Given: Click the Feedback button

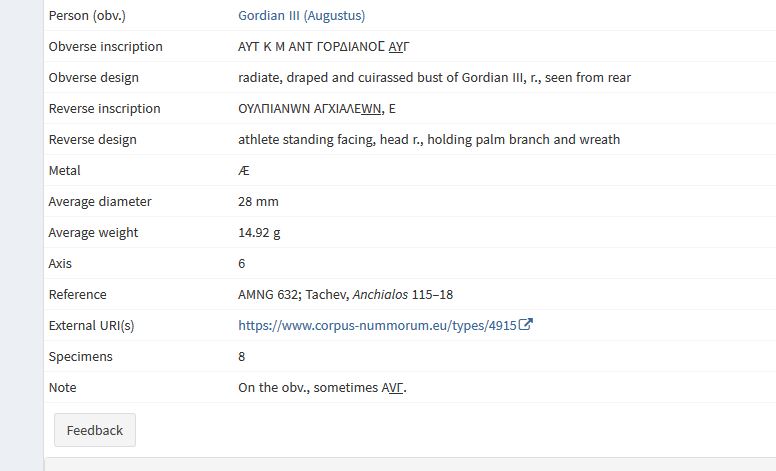Looking at the screenshot, I should (95, 430).
